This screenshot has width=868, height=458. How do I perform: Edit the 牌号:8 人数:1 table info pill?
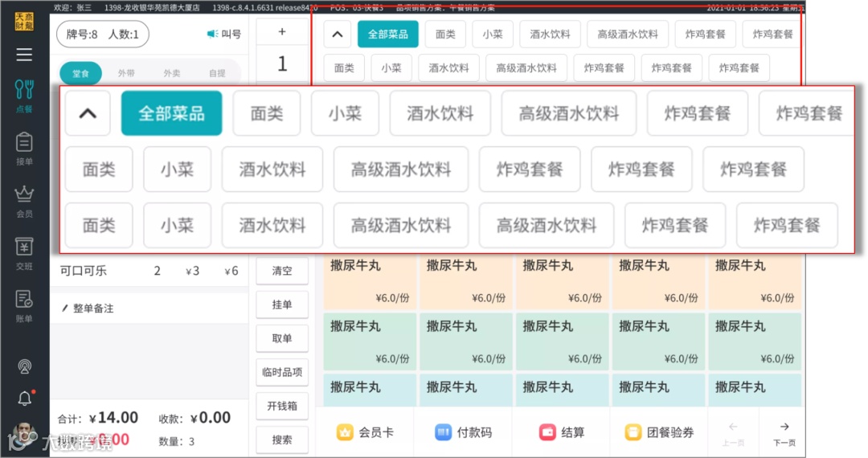(x=102, y=35)
